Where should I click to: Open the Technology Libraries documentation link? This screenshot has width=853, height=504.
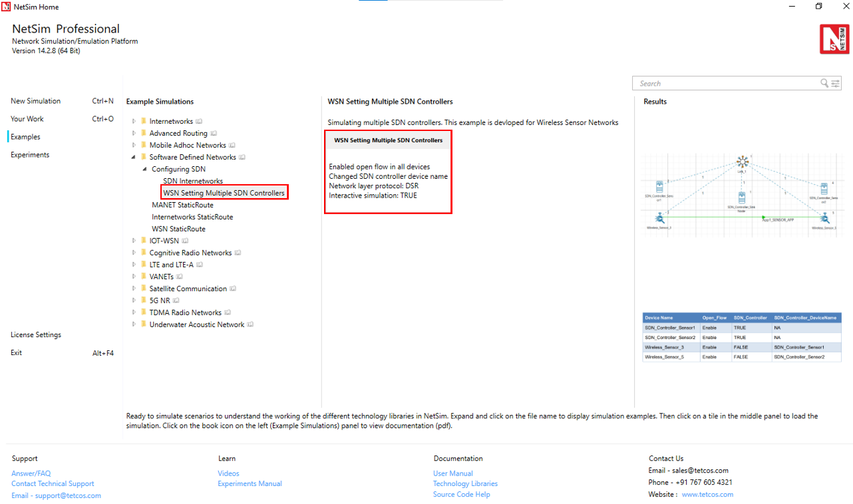465,484
